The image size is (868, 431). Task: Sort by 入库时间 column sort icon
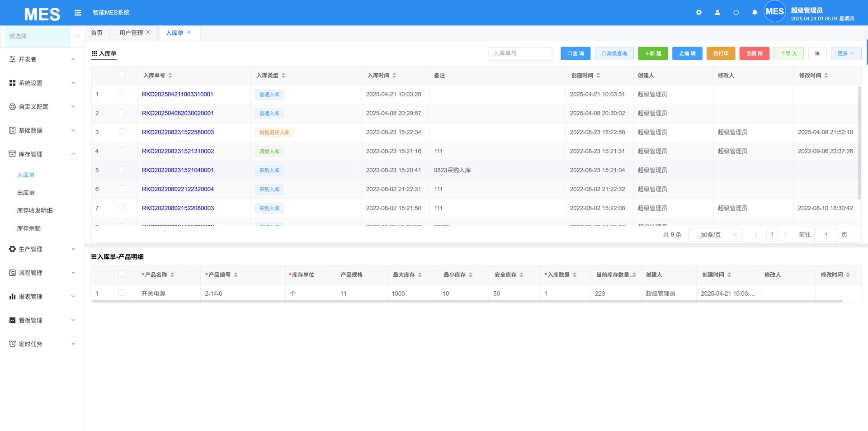(394, 76)
